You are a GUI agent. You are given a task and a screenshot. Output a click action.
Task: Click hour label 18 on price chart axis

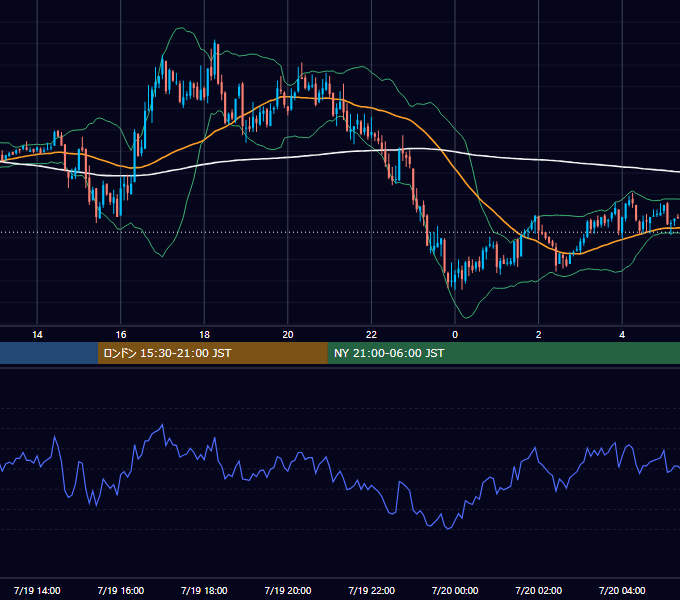click(x=204, y=335)
